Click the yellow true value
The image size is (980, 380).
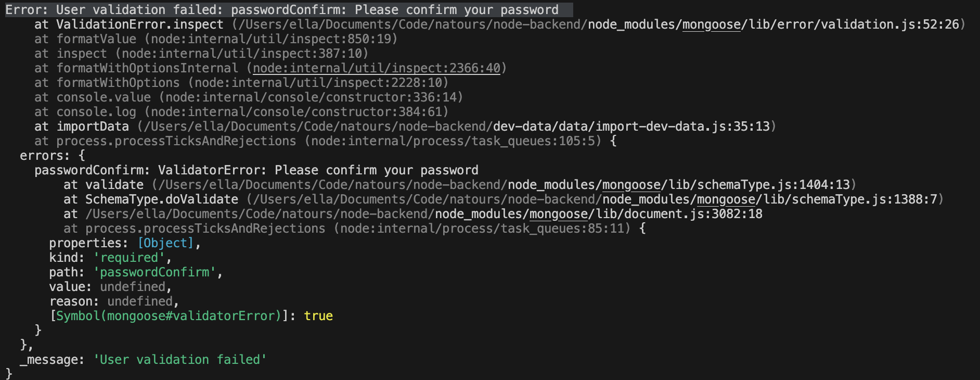(x=318, y=316)
